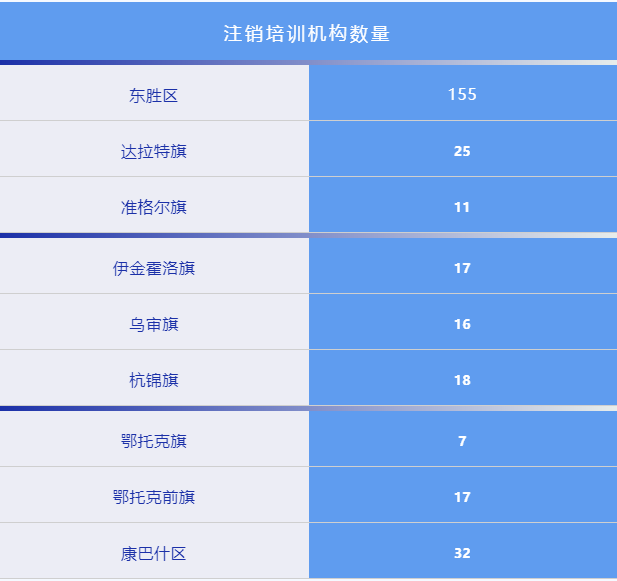Screen dimensions: 617x581
Task: Click the value 155 for 东胜区
Action: 462,95
